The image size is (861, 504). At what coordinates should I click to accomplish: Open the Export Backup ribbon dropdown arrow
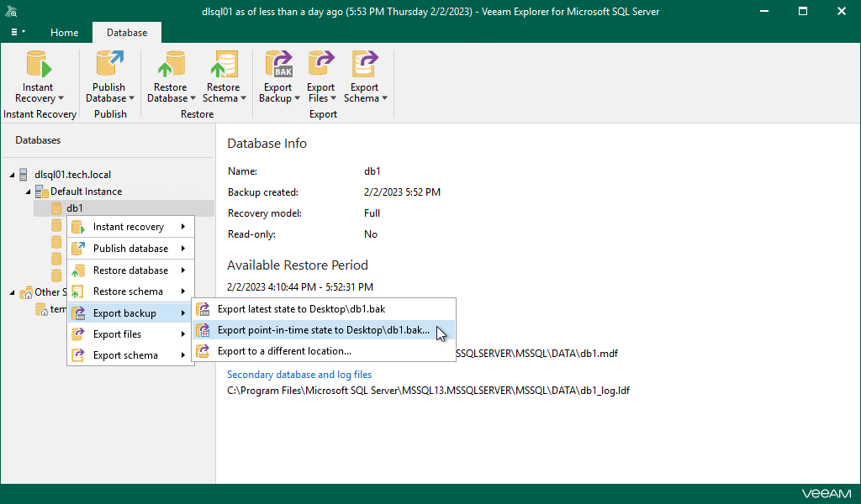297,98
